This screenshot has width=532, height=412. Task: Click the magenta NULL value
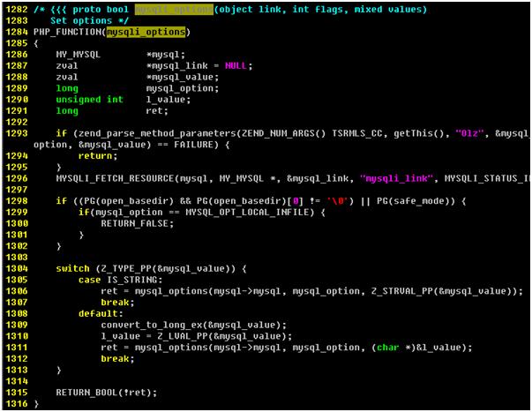pos(237,65)
